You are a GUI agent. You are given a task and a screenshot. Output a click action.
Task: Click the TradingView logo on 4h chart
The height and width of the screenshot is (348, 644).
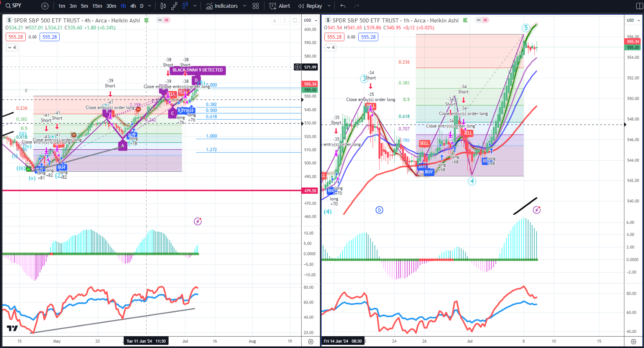pos(12,328)
